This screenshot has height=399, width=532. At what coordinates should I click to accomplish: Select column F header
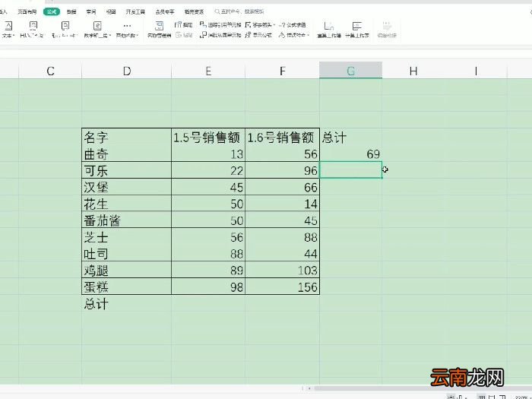click(x=282, y=71)
